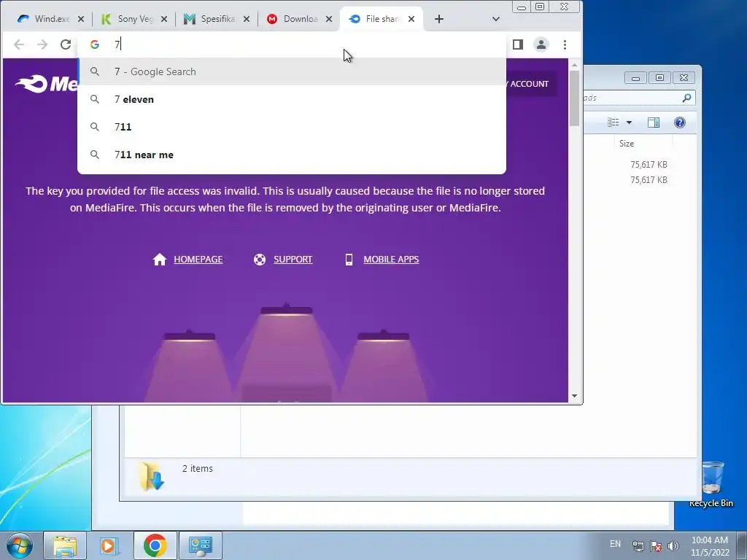
Task: Open the Recycle Bin desktop icon
Action: pos(712,483)
